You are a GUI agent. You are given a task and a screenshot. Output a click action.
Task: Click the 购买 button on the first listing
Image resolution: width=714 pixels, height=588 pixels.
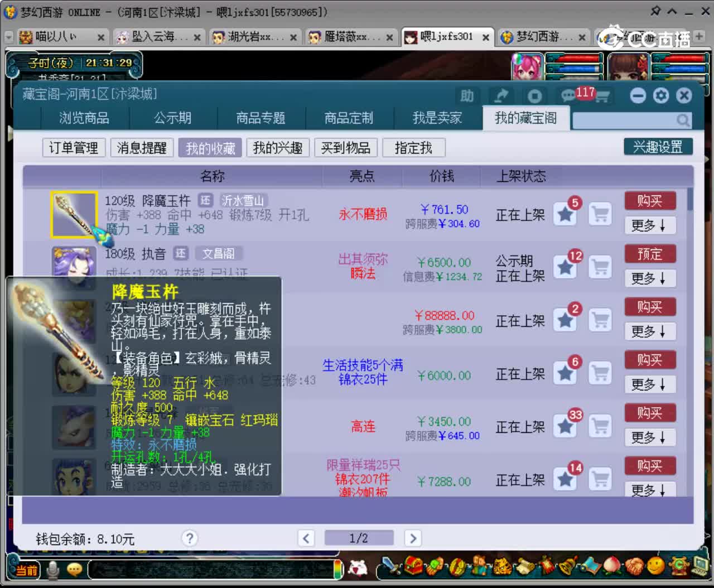click(650, 201)
